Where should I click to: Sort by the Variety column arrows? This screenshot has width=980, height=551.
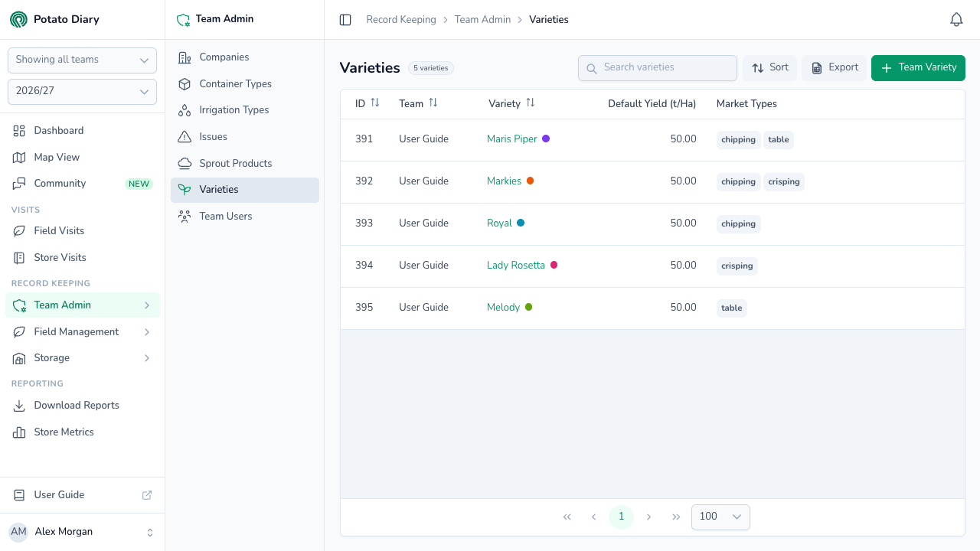[x=531, y=103]
